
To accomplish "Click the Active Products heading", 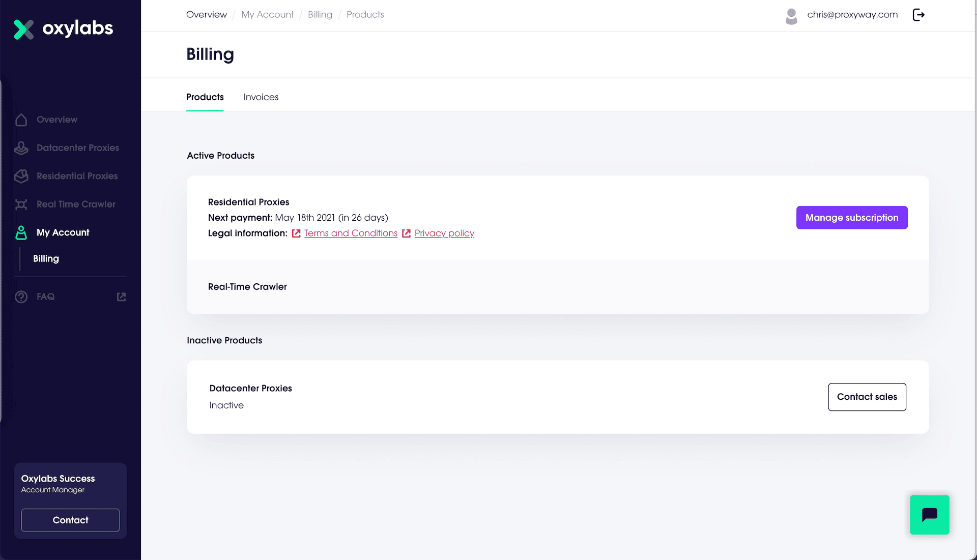I will pos(220,156).
